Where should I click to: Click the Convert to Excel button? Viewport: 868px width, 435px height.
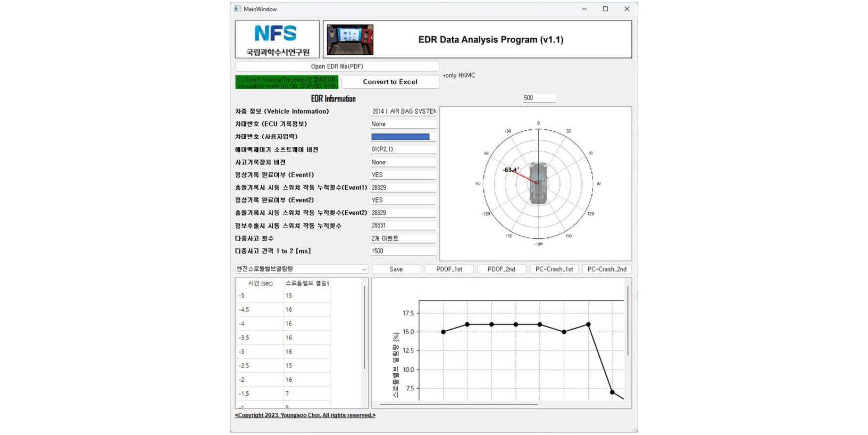390,82
